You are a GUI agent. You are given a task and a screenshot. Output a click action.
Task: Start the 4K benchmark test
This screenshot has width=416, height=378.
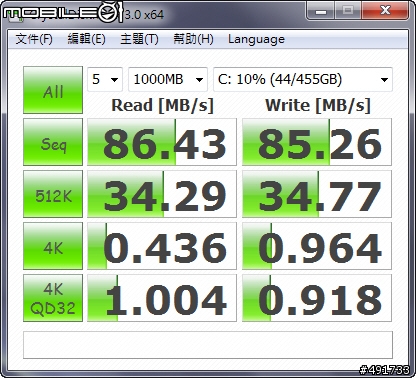pos(53,246)
